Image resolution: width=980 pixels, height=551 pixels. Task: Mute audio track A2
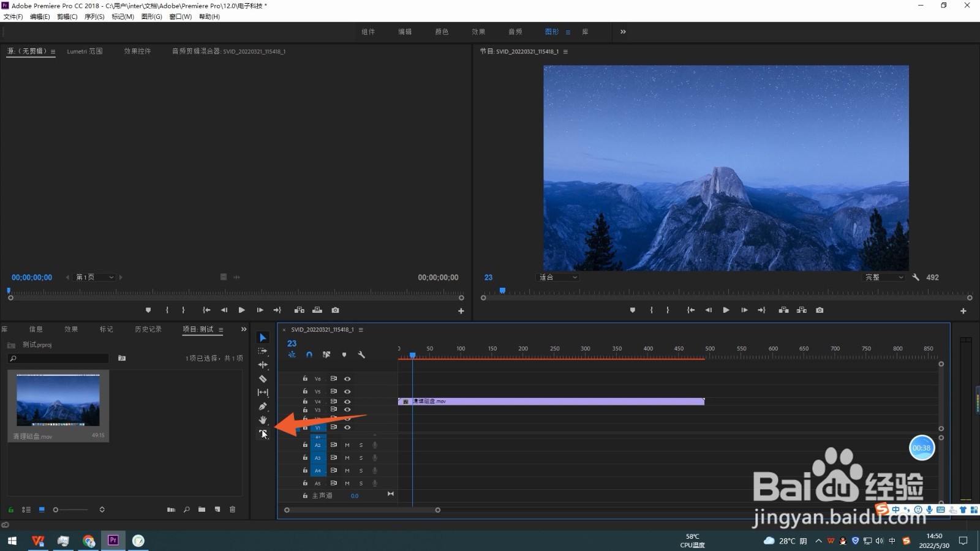click(x=347, y=445)
